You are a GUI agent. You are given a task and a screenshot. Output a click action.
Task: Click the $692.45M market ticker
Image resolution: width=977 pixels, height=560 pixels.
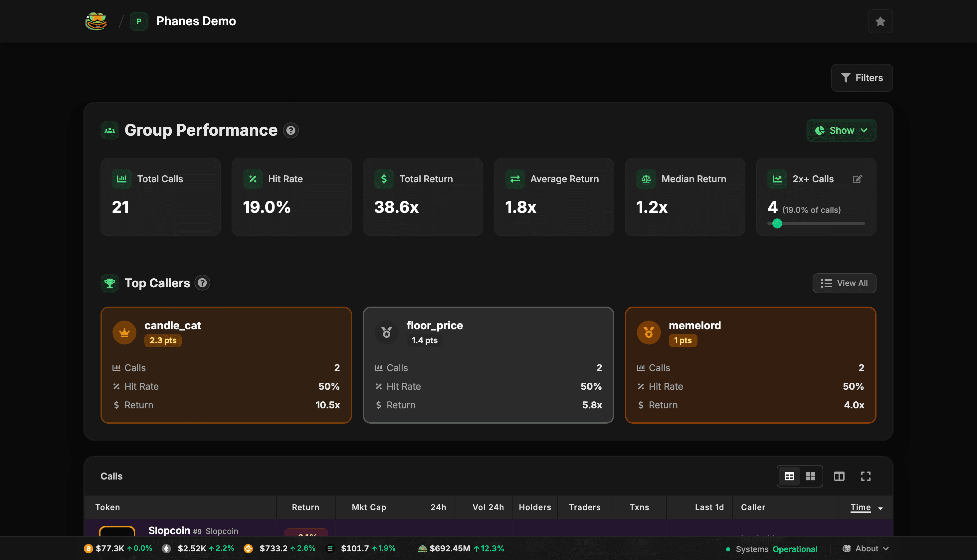461,548
